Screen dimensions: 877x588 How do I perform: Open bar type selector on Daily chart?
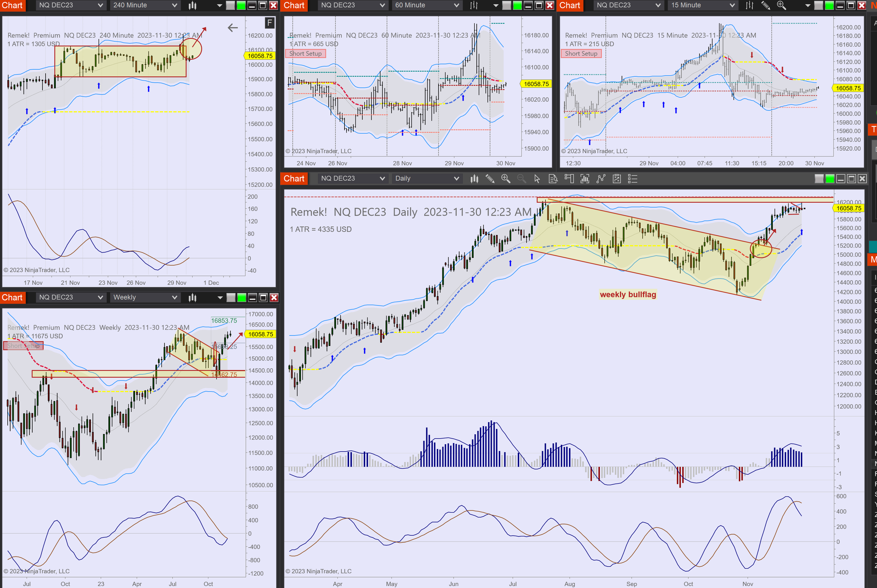click(474, 179)
